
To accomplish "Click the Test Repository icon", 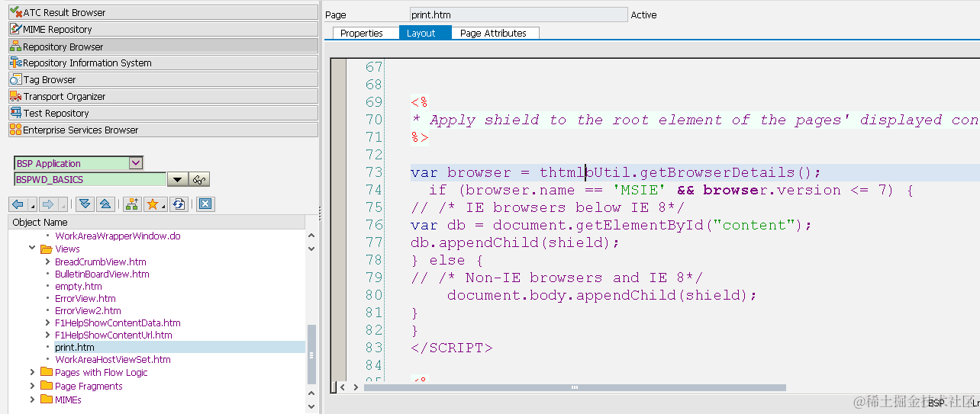I will click(x=16, y=113).
